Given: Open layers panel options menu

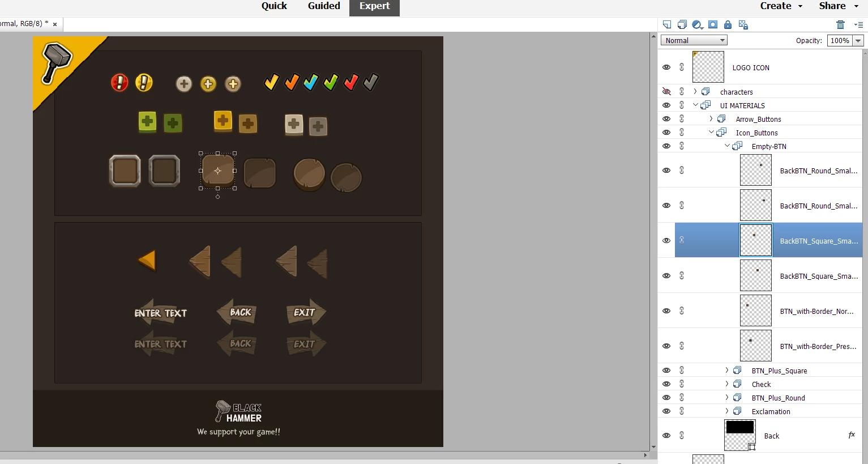Looking at the screenshot, I should pos(858,24).
